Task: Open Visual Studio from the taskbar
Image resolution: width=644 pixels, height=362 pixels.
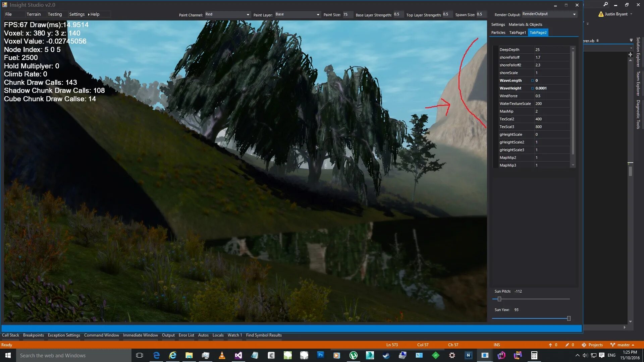Action: [x=238, y=355]
